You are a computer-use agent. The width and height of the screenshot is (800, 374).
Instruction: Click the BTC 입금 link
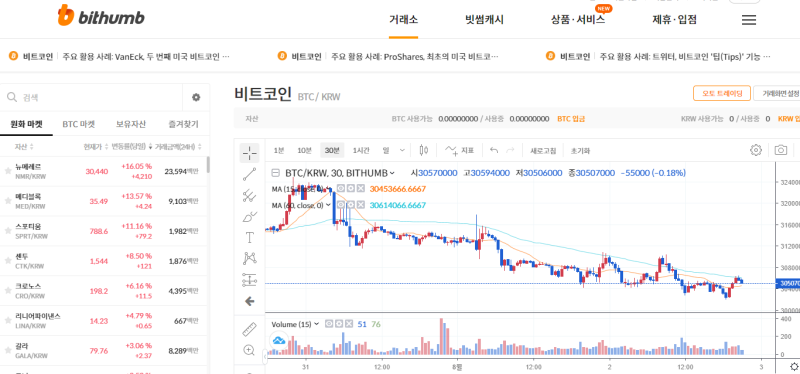click(x=571, y=118)
